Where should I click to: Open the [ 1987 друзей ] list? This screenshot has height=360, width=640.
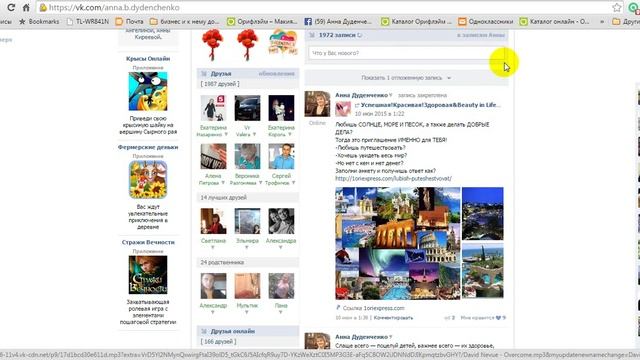pyautogui.click(x=220, y=84)
